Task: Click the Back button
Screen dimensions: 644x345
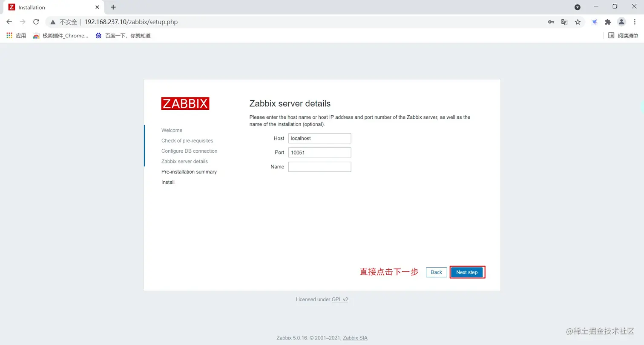Action: (437, 272)
